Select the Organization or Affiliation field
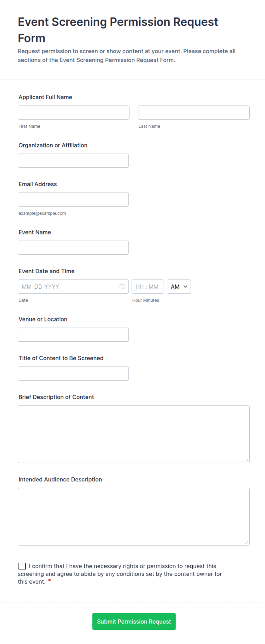This screenshot has height=644, width=265. [73, 161]
